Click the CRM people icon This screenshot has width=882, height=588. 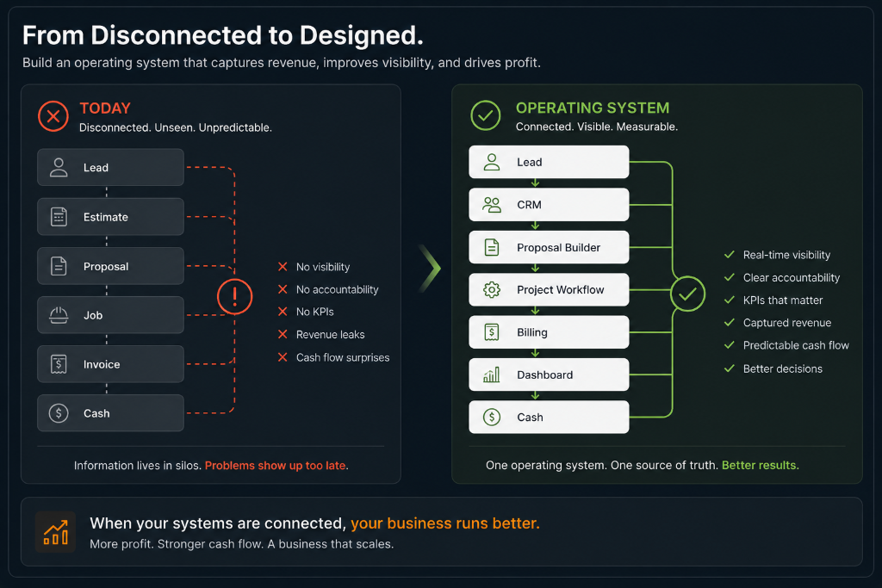tap(492, 205)
